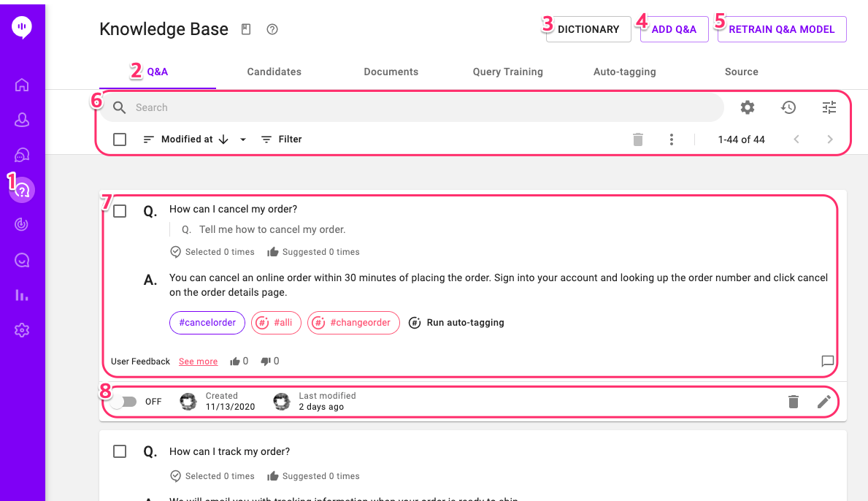Open the three-dot overflow menu
The width and height of the screenshot is (868, 501).
(x=671, y=139)
